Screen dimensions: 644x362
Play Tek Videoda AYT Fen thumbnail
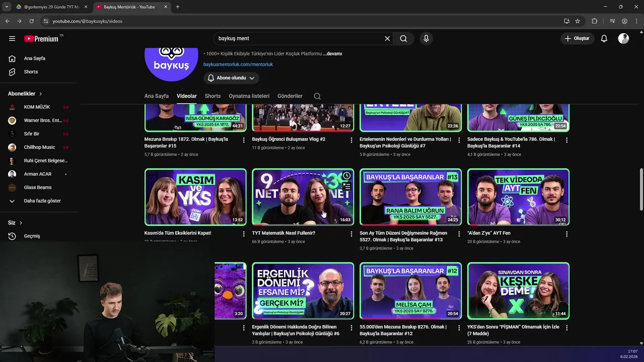(x=518, y=197)
